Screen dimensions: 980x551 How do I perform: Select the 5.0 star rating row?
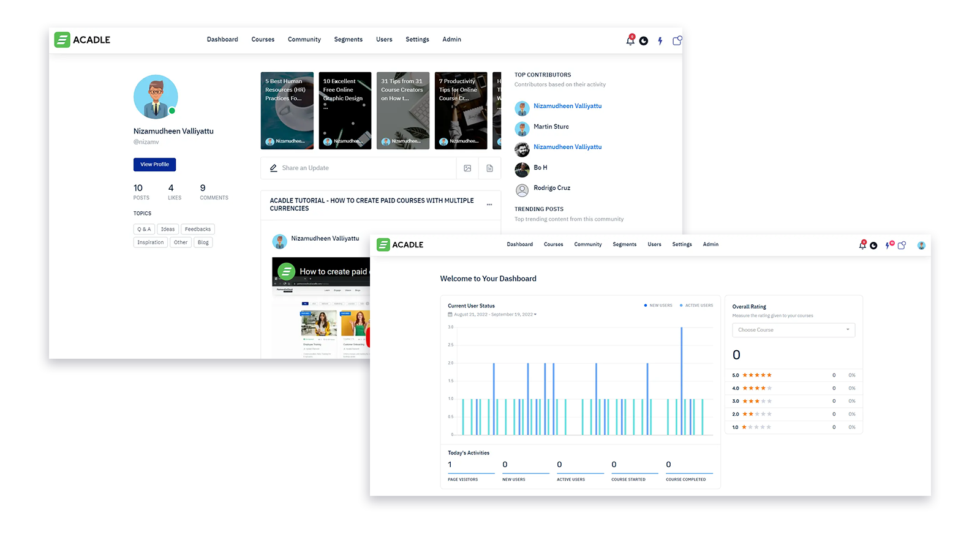793,375
